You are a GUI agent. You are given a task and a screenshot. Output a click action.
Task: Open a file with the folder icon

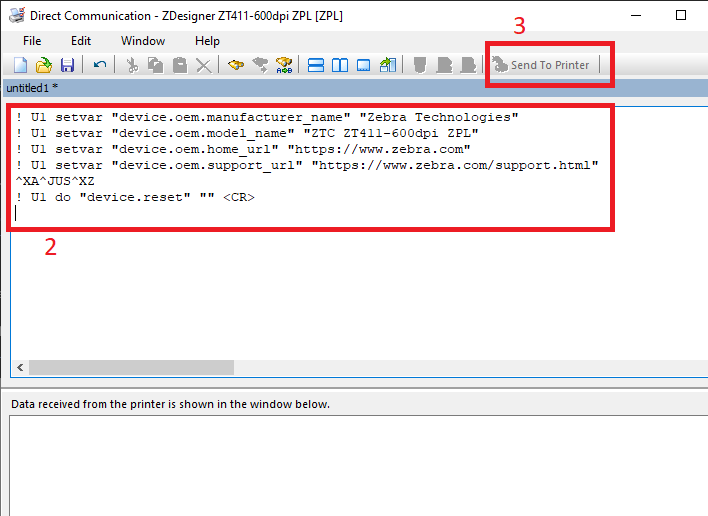tap(44, 65)
